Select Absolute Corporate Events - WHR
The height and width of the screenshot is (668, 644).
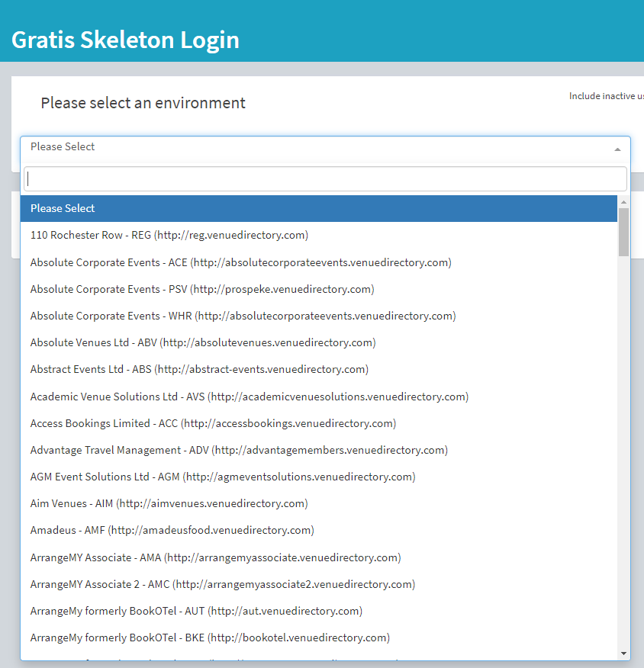coord(319,316)
